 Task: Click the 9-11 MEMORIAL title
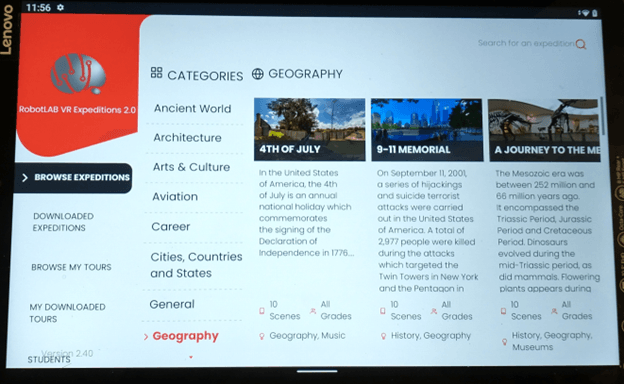coord(413,150)
